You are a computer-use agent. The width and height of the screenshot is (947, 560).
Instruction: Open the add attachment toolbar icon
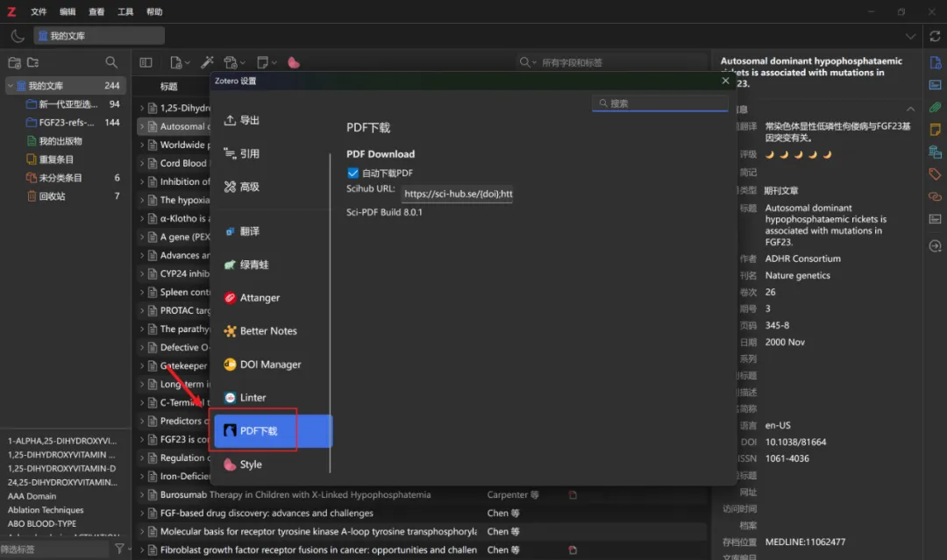[234, 62]
